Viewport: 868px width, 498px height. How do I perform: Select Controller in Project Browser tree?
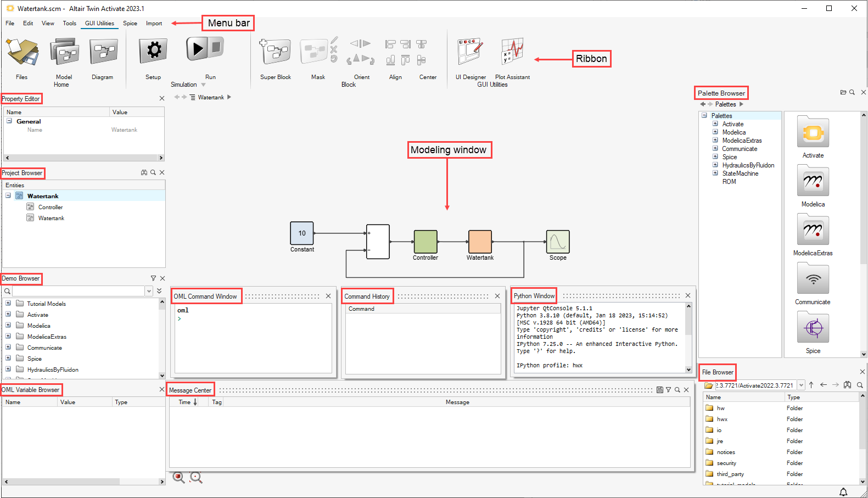(x=51, y=207)
